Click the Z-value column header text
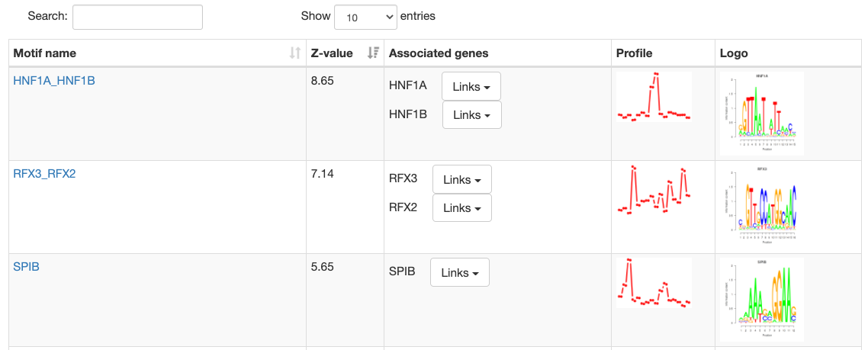Viewport: 868px width, 350px height. click(x=332, y=53)
